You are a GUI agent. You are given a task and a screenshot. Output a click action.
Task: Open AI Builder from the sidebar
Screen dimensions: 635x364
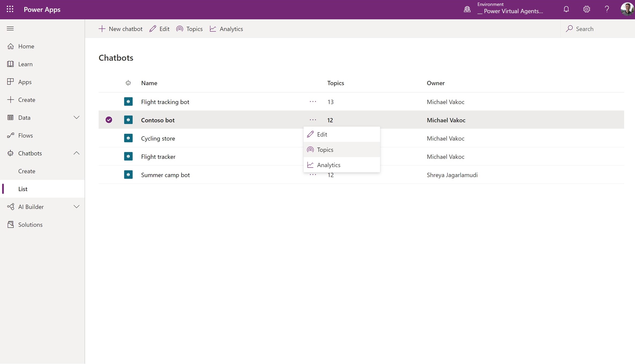coord(31,207)
